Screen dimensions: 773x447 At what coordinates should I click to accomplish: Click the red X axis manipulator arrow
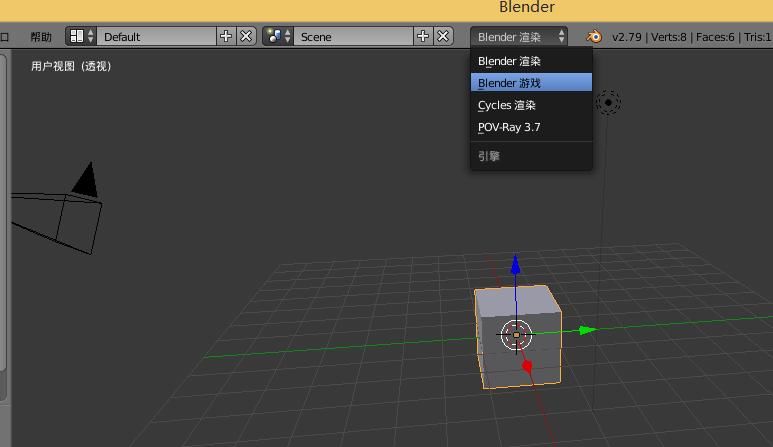(527, 367)
